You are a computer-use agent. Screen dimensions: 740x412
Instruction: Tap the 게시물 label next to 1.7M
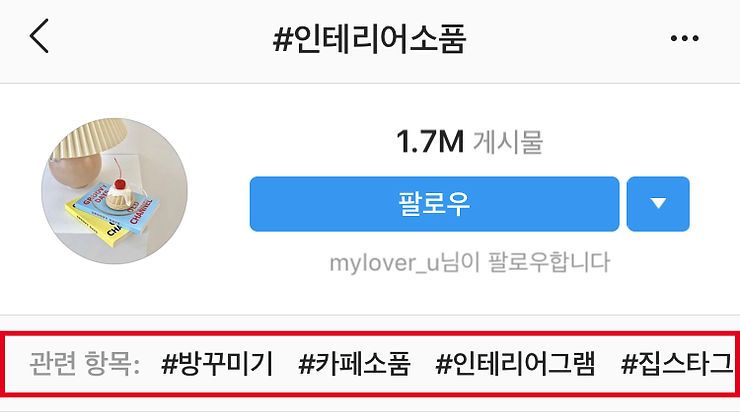[508, 142]
